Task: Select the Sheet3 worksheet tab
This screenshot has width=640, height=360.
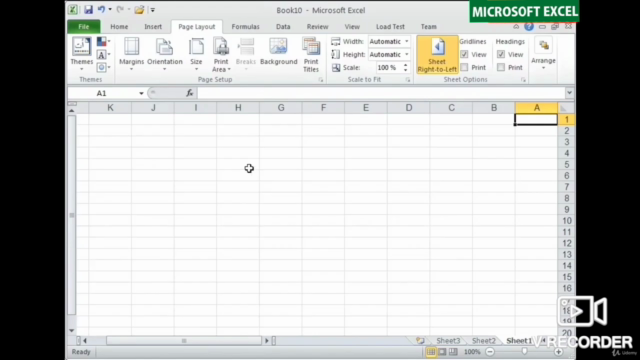Action: click(x=448, y=340)
